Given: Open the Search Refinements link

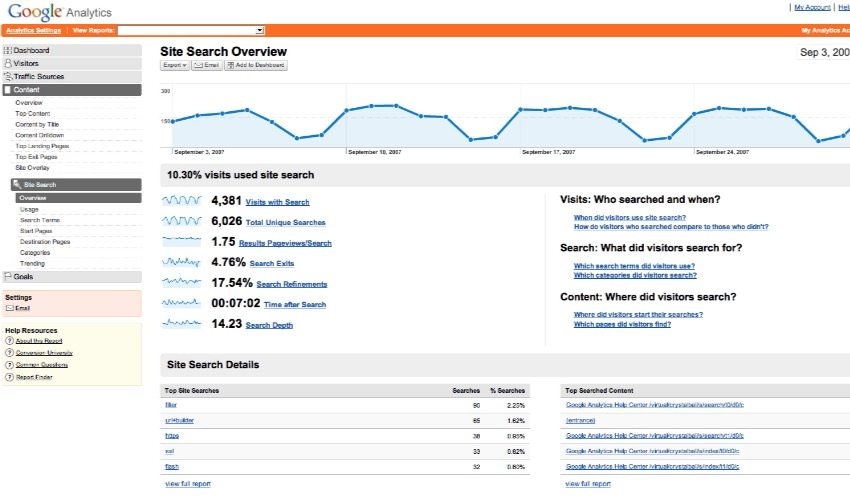Looking at the screenshot, I should [x=291, y=284].
